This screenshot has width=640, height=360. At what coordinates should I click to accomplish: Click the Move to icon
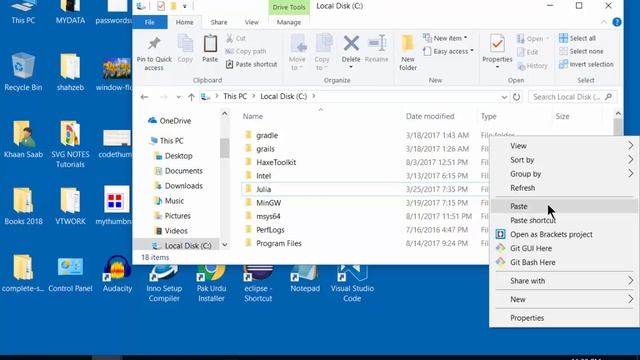298,44
